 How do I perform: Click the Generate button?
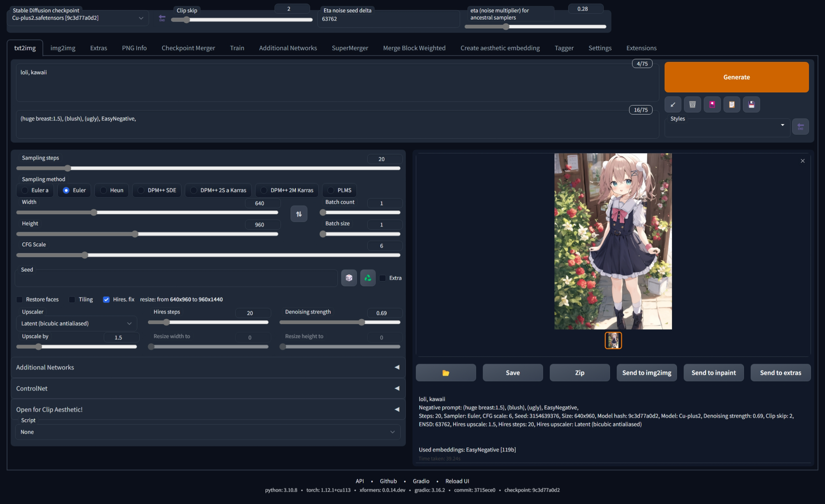736,77
